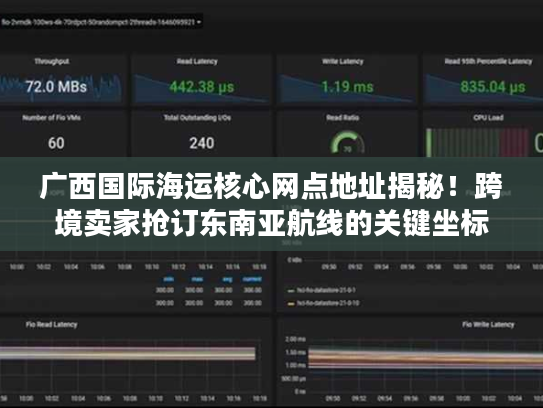The image size is (543, 408).
Task: Click green color swatch of hci-fio-datastore-21-0-1
Action: click(x=291, y=291)
